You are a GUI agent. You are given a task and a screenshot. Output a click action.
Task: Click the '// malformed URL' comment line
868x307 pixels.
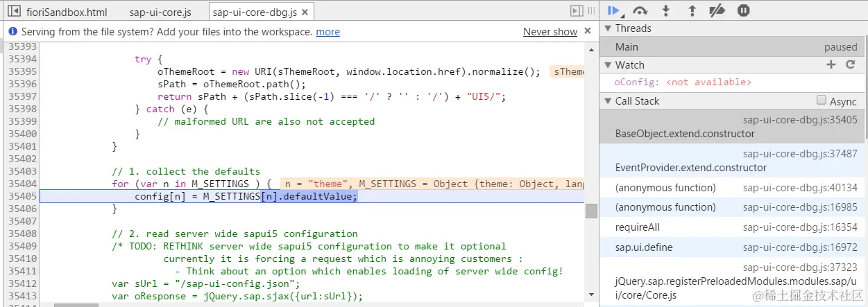tap(266, 121)
